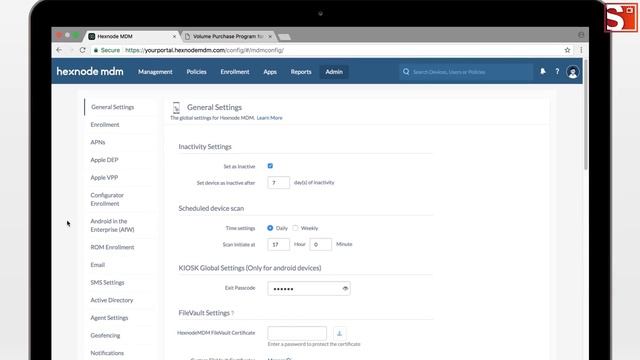The image size is (640, 360).
Task: Open Configurator Enrollment settings
Action: (x=107, y=199)
